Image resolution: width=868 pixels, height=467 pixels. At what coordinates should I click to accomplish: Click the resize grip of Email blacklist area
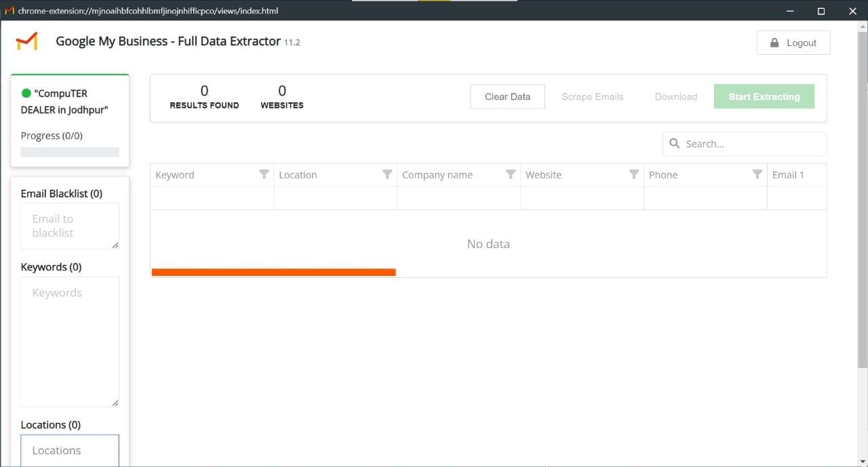coord(115,245)
